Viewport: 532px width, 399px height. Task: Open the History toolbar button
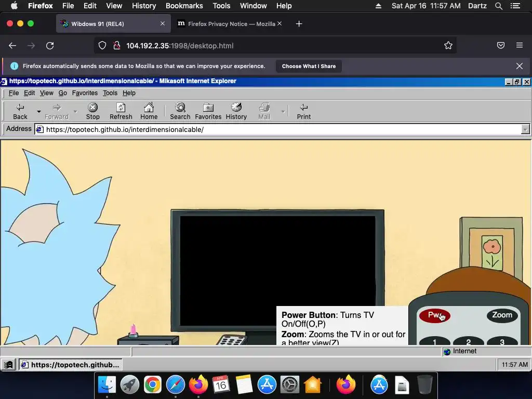tap(236, 111)
